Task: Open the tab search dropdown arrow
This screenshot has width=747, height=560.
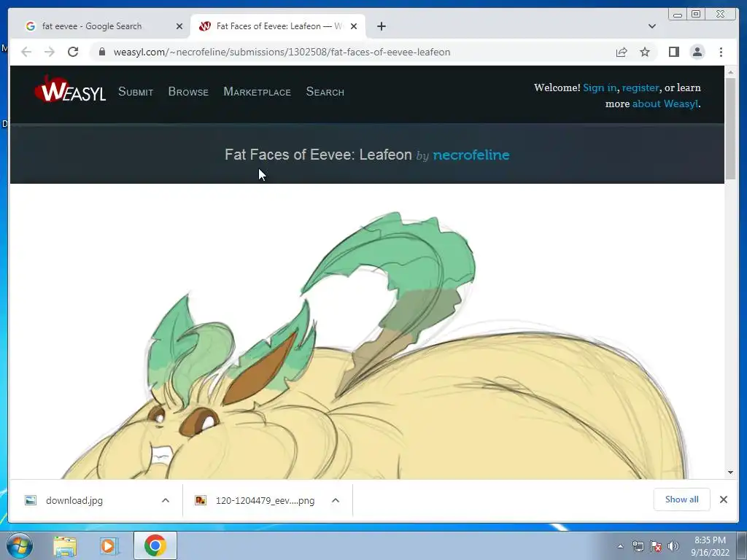Action: click(651, 26)
